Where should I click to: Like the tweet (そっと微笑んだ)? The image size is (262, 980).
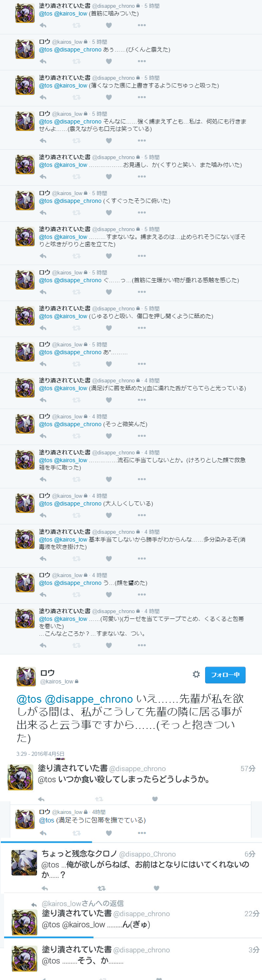(x=109, y=436)
